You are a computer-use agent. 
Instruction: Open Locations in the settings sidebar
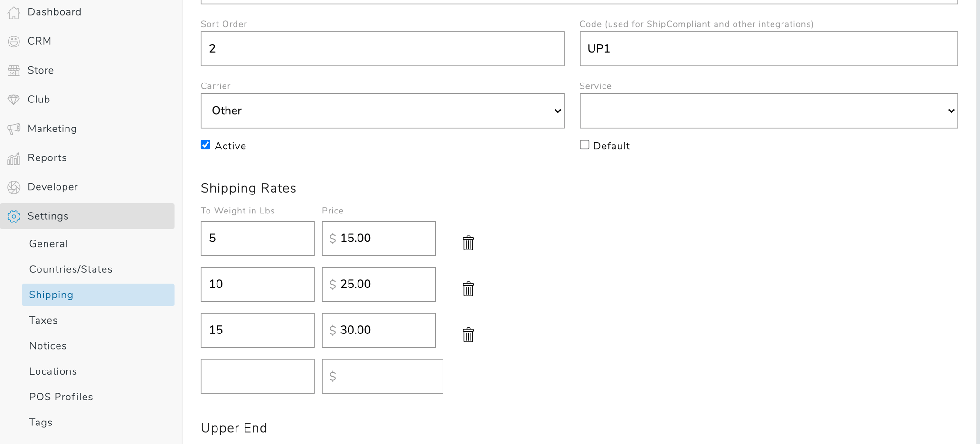[x=53, y=371]
